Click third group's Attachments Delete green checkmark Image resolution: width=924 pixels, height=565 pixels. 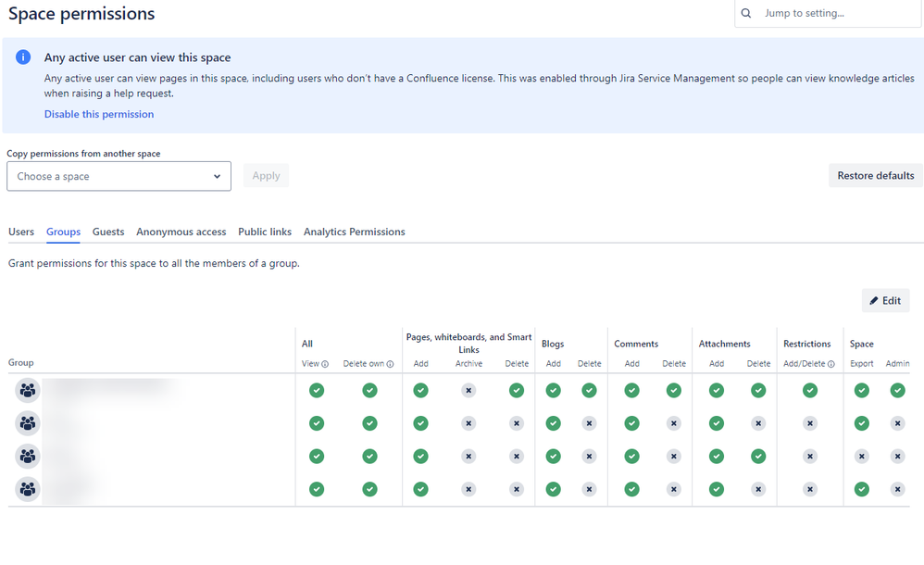tap(758, 457)
